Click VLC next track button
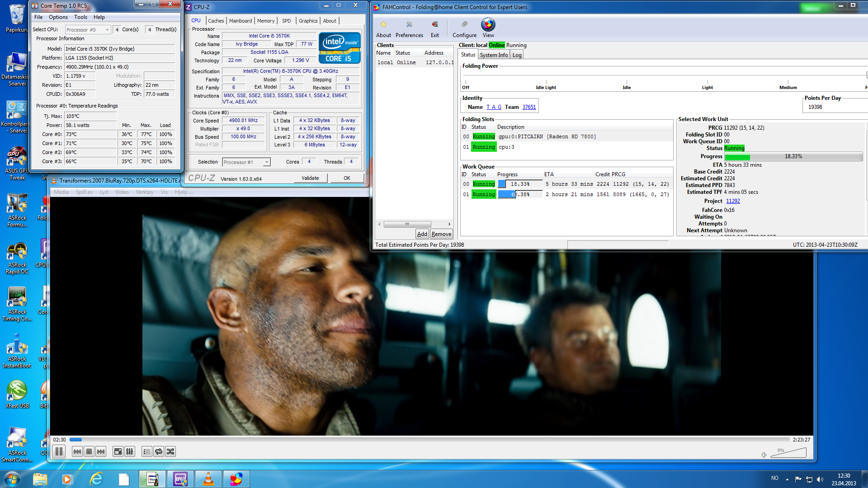 (101, 451)
